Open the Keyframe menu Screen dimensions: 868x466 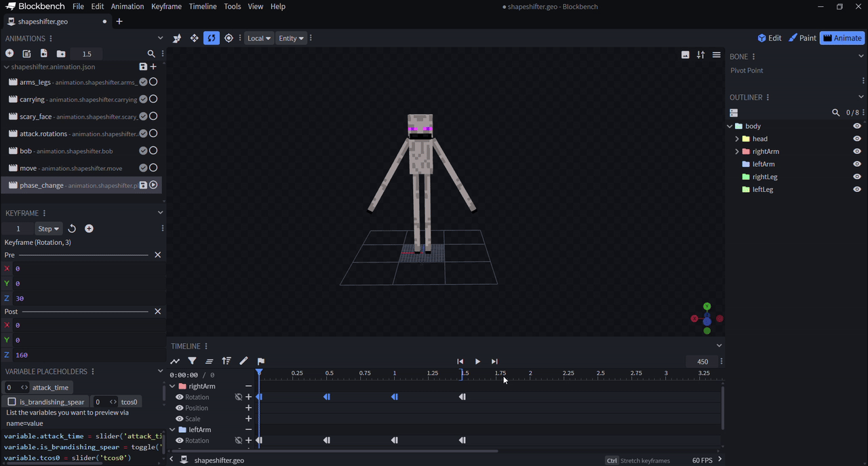pos(166,6)
